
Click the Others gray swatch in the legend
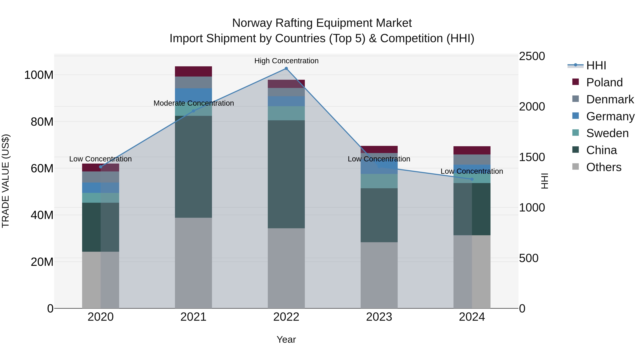pos(575,166)
